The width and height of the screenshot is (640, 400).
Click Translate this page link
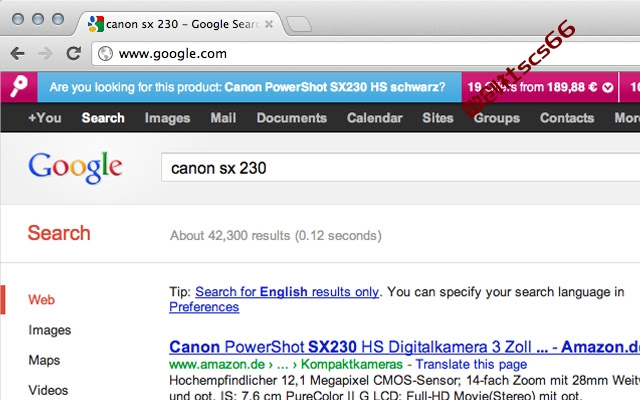point(471,364)
